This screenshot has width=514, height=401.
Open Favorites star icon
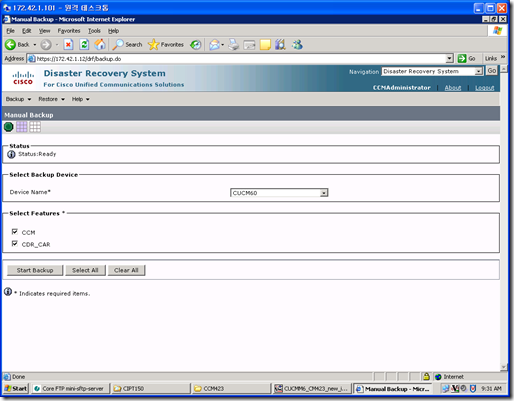[153, 44]
